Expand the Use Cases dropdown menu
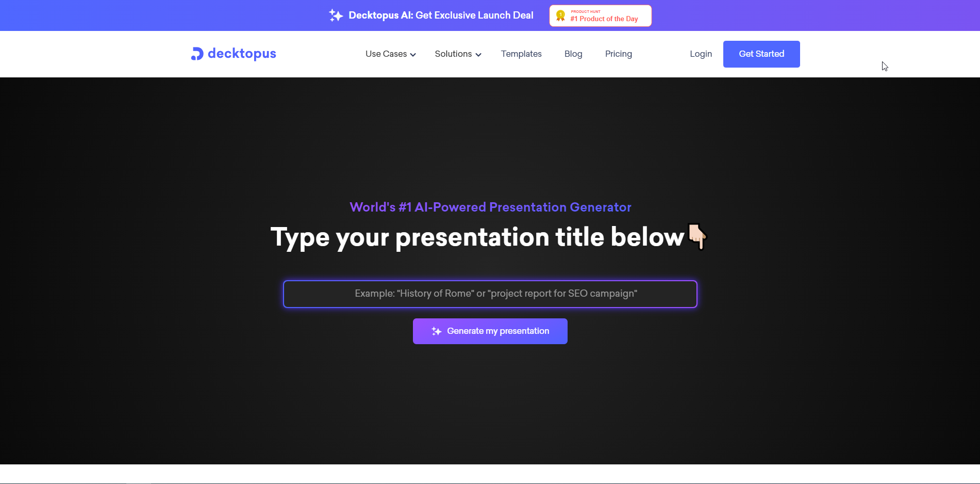The height and width of the screenshot is (484, 980). [386, 54]
